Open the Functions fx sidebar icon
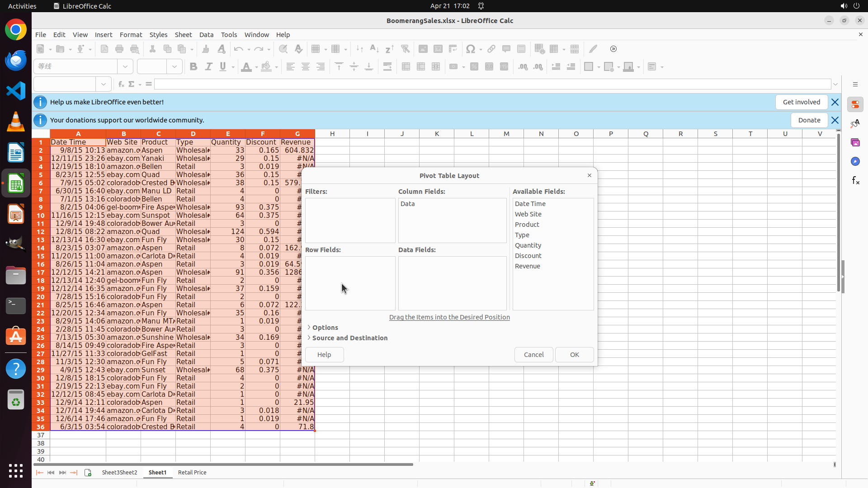 point(855,180)
